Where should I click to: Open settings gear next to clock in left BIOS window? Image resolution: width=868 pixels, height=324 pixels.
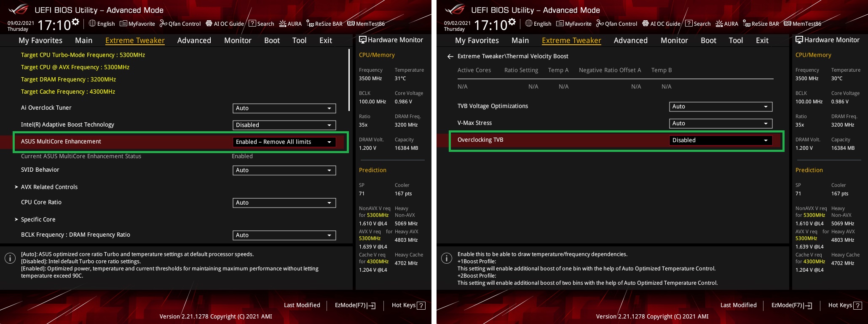(75, 22)
